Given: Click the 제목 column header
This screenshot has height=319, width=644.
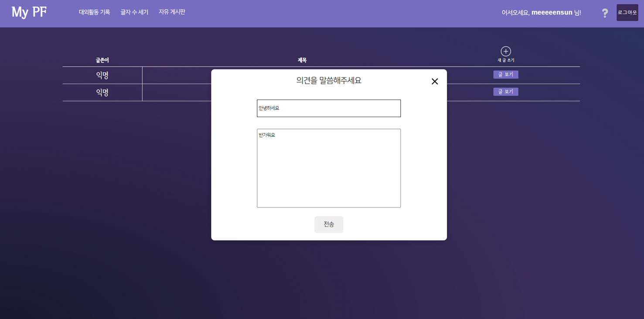Looking at the screenshot, I should click(x=301, y=60).
